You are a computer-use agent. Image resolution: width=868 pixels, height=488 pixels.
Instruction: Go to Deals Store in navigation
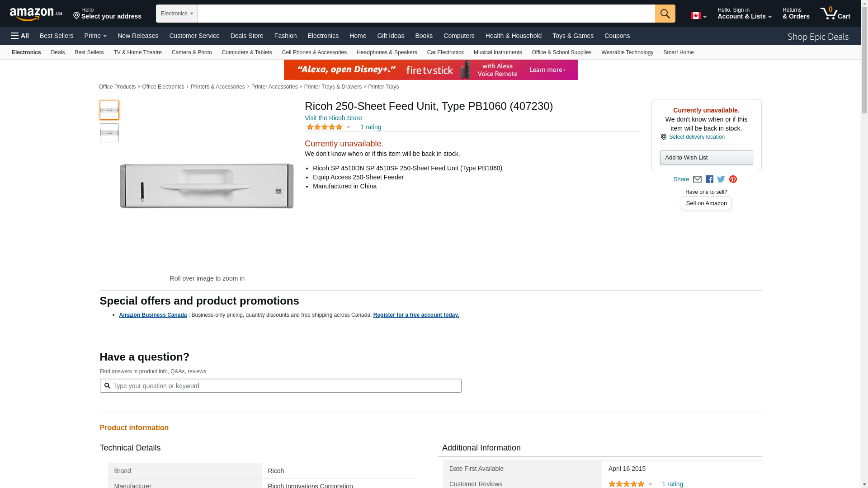[246, 36]
